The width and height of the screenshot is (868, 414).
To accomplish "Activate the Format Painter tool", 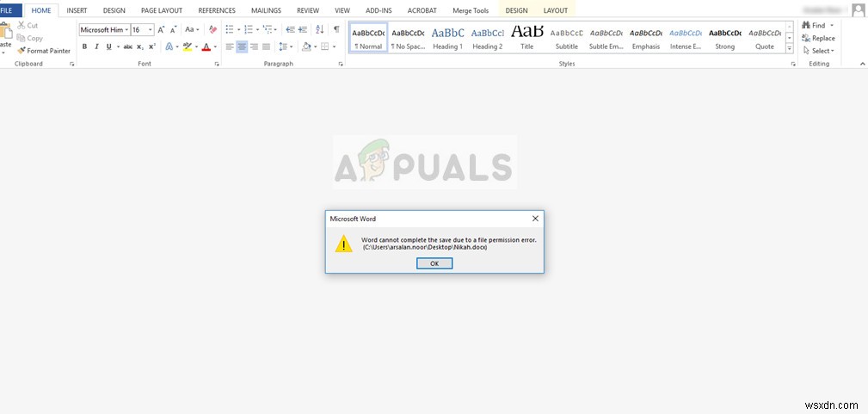I will pyautogui.click(x=44, y=51).
